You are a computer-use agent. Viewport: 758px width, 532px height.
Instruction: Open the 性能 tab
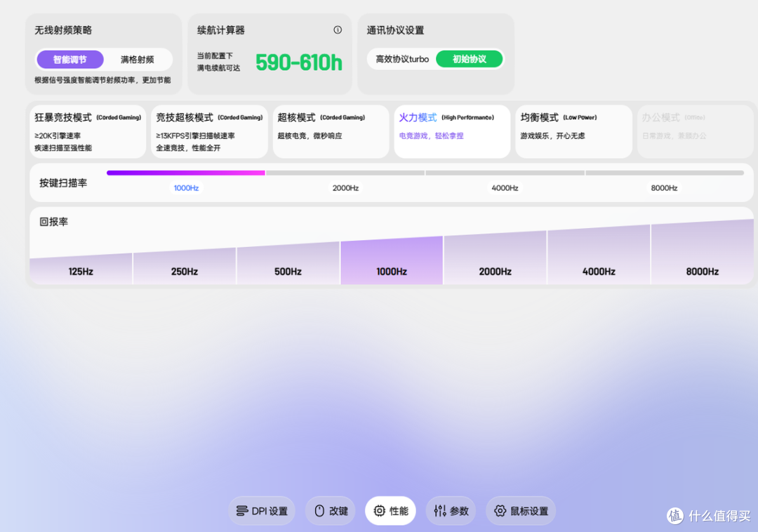point(391,511)
